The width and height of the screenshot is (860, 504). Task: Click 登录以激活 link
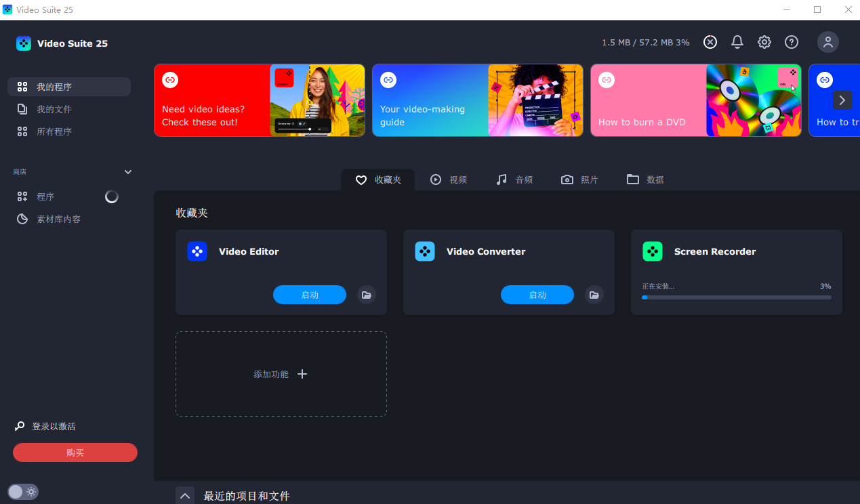(54, 426)
